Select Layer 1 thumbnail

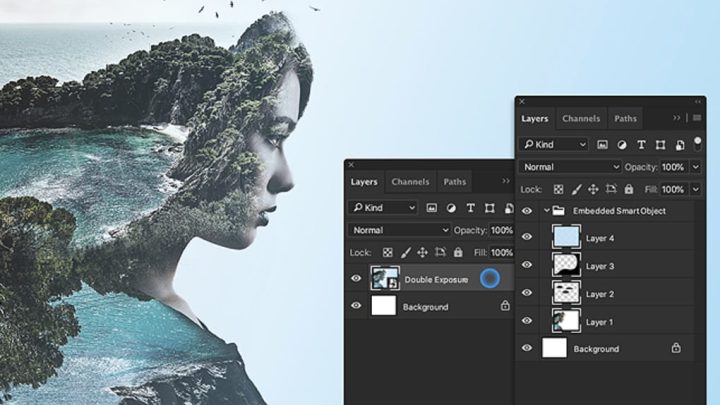click(x=566, y=321)
